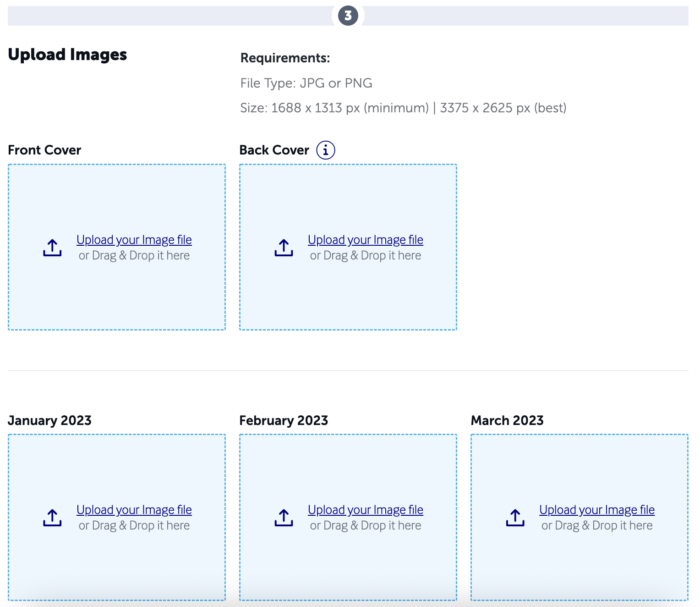Click the circled info icon beside Back Cover
Viewport: 700px width, 607px height.
325,149
